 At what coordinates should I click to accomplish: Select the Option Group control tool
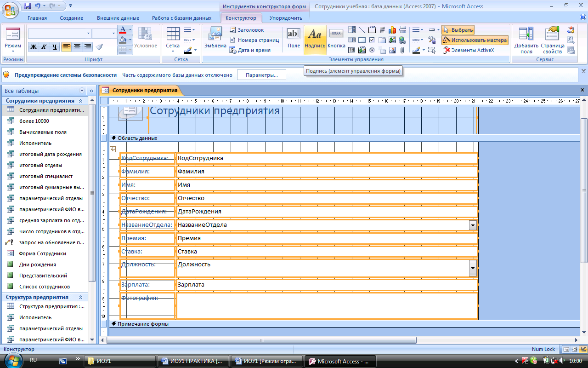point(372,30)
